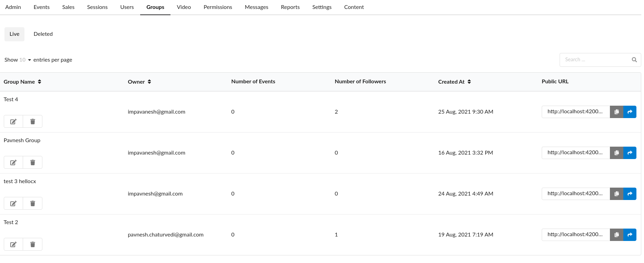
Task: Switch to the Deleted groups tab
Action: click(x=43, y=34)
